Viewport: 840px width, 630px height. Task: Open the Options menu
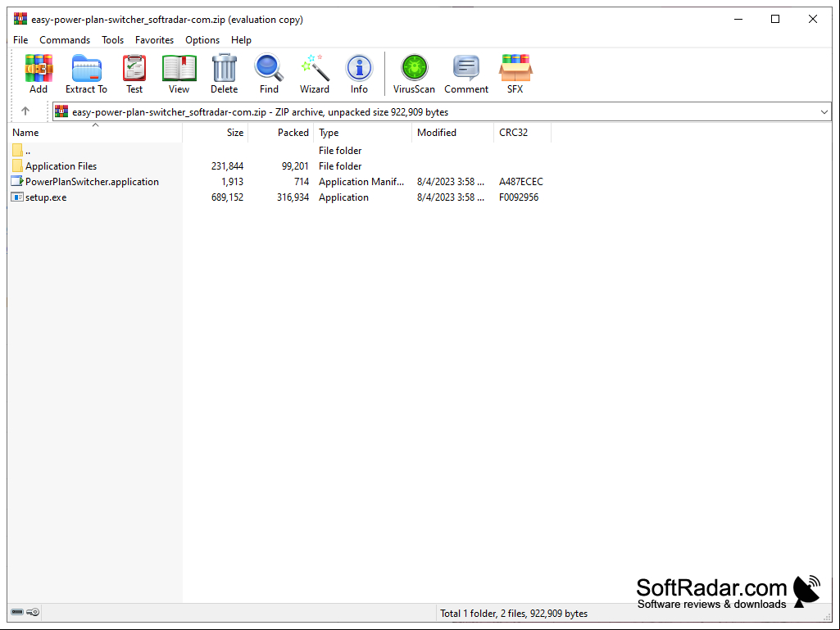point(202,40)
